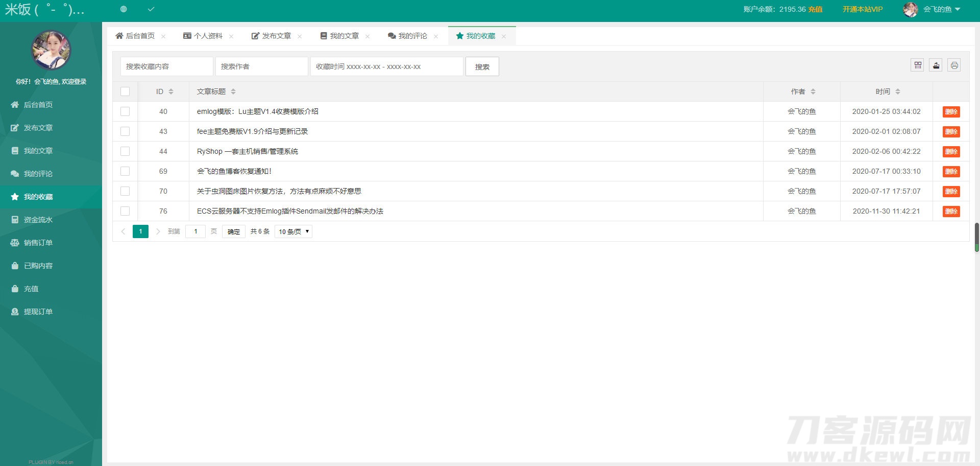Check the row with ID 40
The image size is (980, 466).
tap(125, 111)
